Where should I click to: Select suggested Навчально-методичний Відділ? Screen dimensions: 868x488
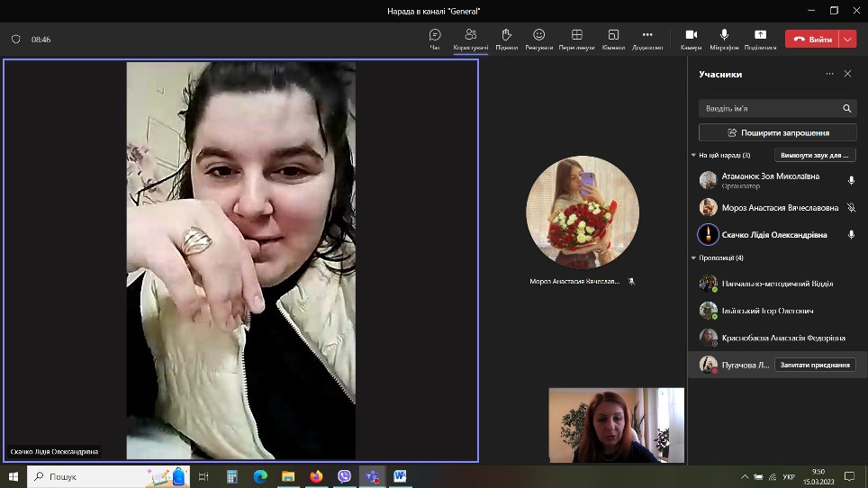coord(778,284)
